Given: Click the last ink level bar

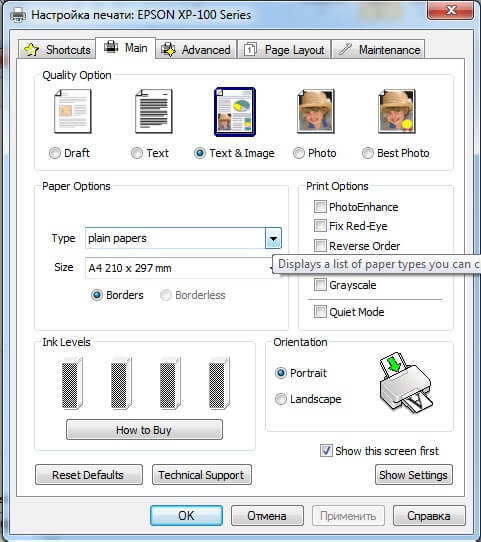Looking at the screenshot, I should 219,383.
